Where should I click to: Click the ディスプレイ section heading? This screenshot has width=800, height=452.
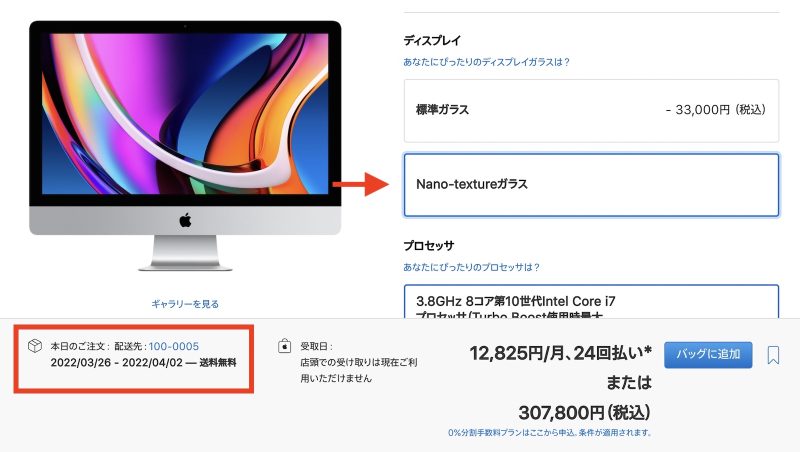pyautogui.click(x=432, y=40)
